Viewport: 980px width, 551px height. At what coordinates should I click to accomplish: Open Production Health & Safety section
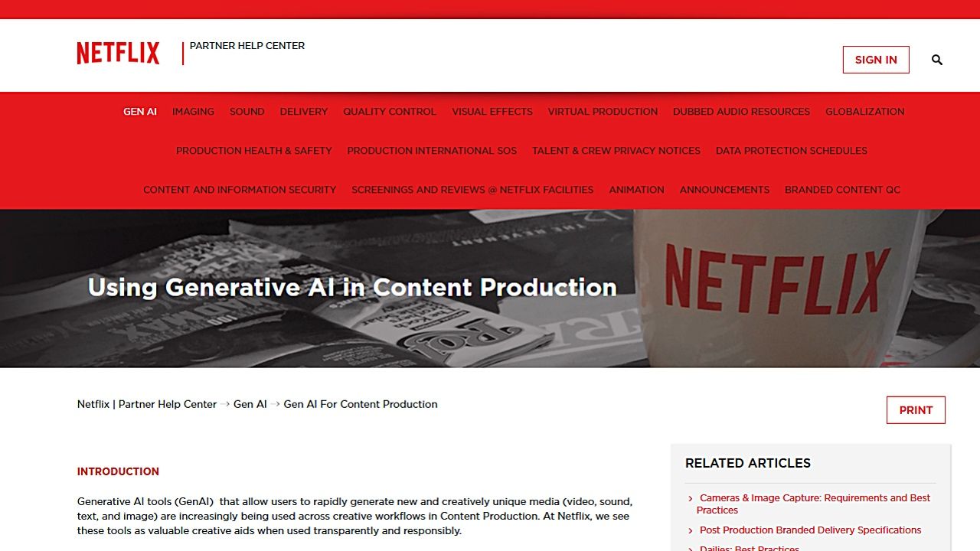pos(254,151)
